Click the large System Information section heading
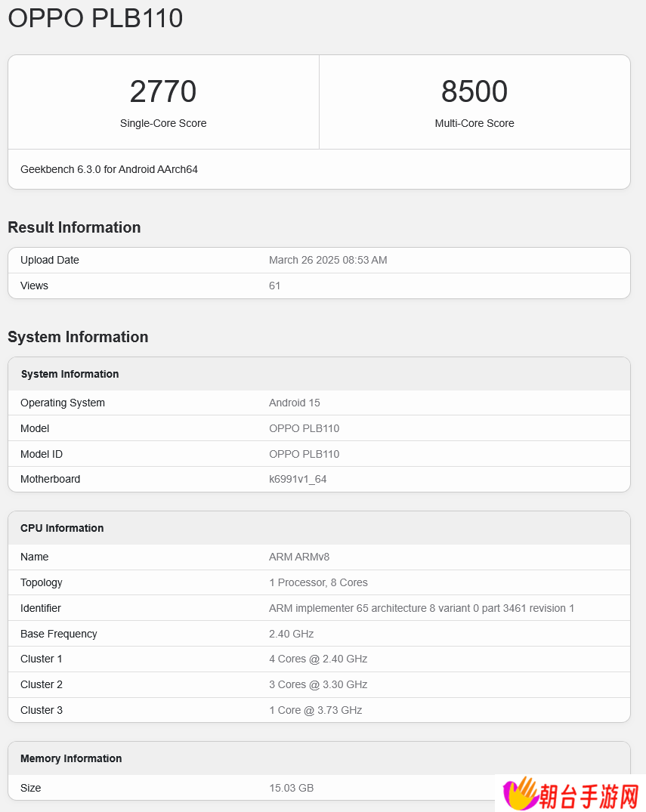The width and height of the screenshot is (646, 812). [79, 337]
